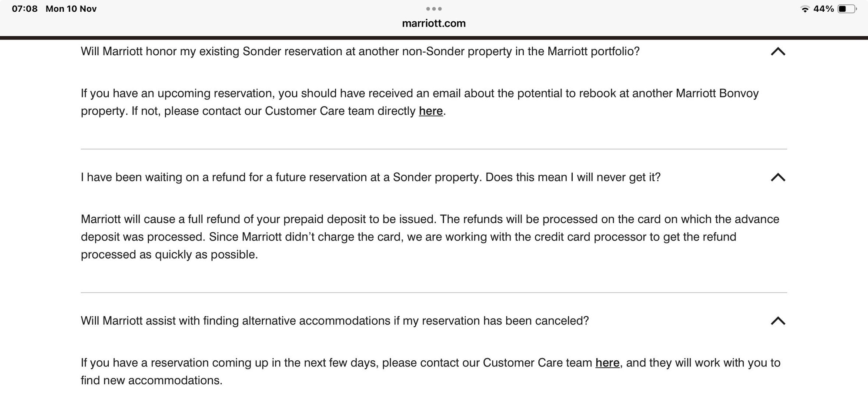
Task: Tap divider line above the refund question
Action: tap(434, 149)
